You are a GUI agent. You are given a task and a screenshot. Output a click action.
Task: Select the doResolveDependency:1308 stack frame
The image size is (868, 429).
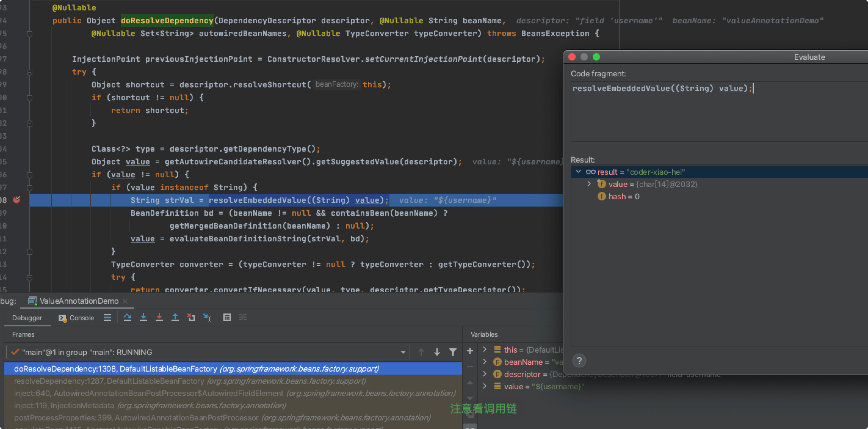click(x=233, y=369)
